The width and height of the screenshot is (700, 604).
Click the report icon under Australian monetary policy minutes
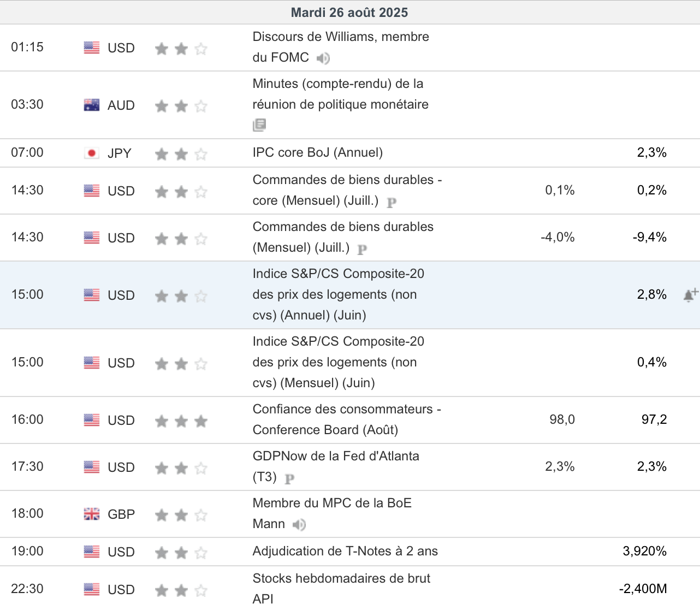click(259, 125)
